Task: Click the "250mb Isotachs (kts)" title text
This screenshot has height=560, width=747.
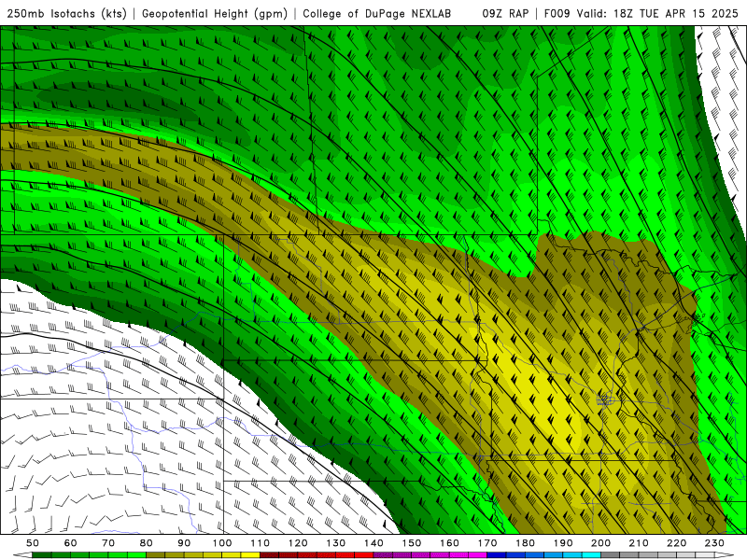Action: click(66, 13)
